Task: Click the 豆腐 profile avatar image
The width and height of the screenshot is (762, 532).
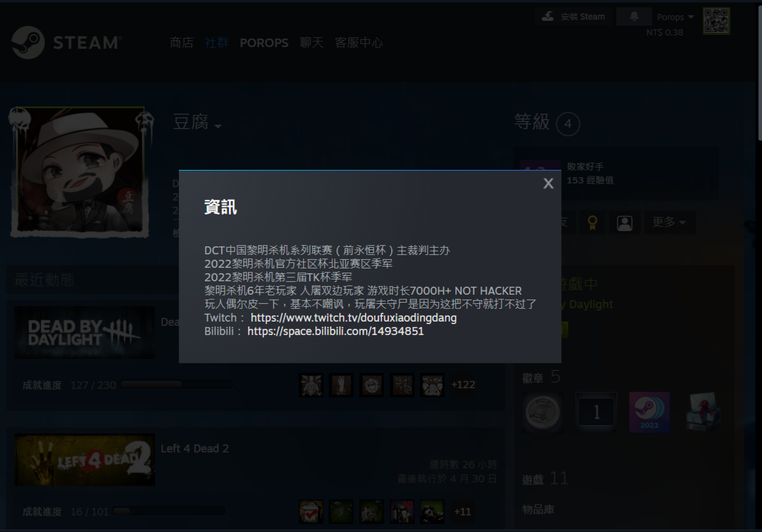Action: tap(80, 172)
